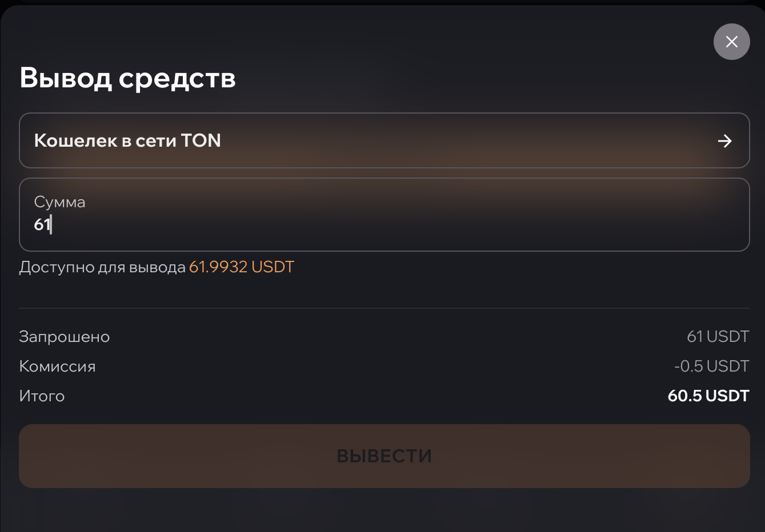Click the Вывод средств heading

click(127, 78)
